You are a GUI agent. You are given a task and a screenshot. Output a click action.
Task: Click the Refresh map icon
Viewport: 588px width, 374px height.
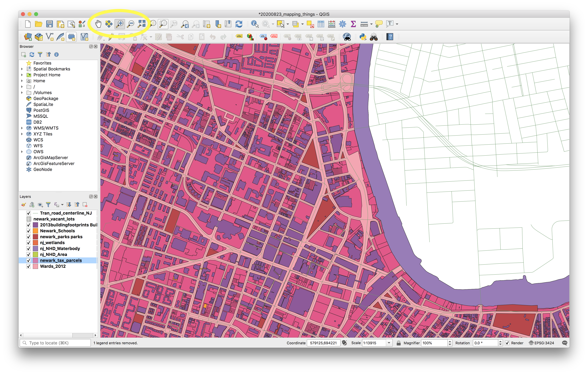click(x=239, y=24)
